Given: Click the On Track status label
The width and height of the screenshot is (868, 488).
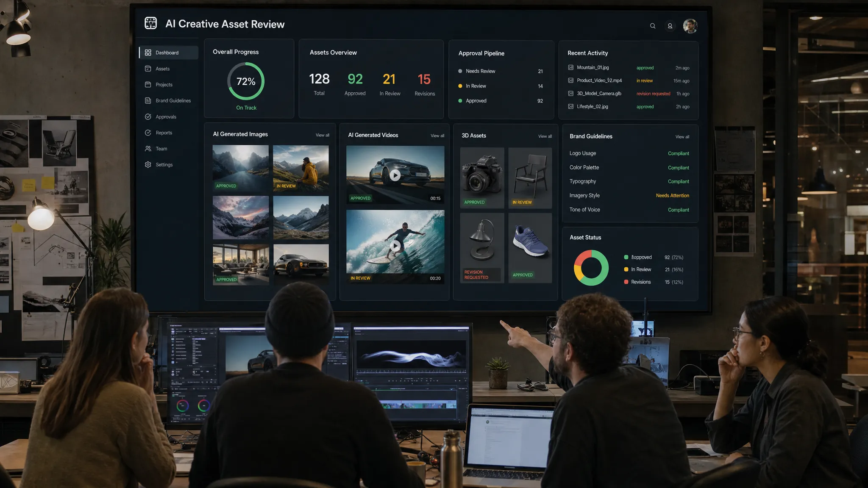Looking at the screenshot, I should tap(246, 108).
